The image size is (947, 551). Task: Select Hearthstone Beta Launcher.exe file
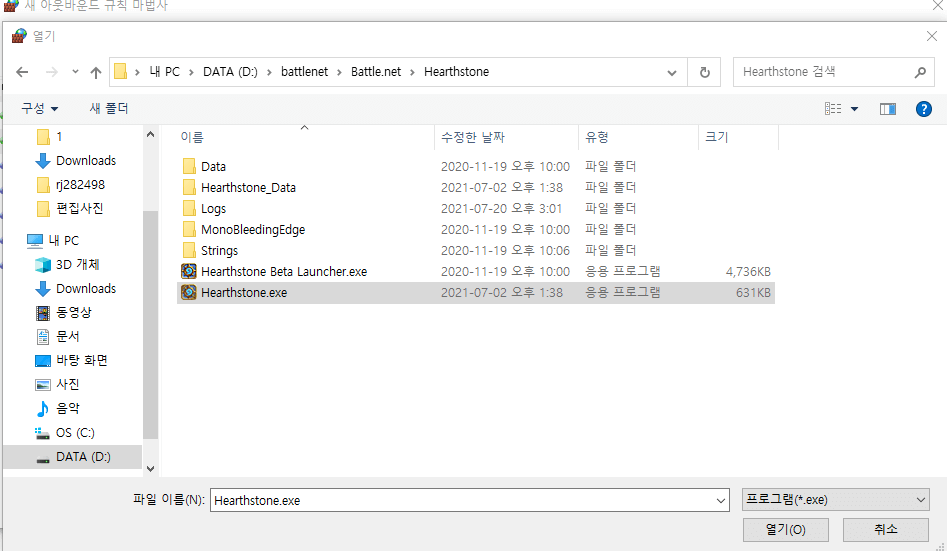click(x=284, y=272)
